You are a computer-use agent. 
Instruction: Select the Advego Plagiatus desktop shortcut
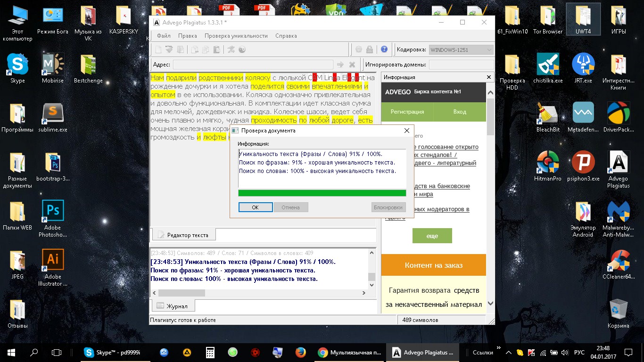(618, 170)
